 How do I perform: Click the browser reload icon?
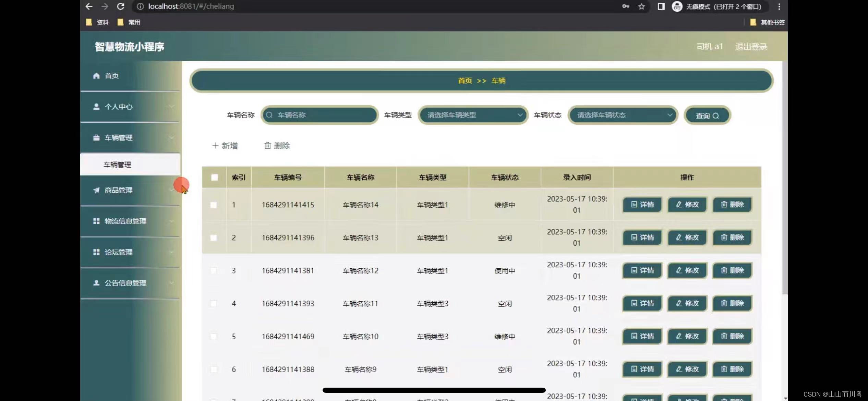coord(121,6)
